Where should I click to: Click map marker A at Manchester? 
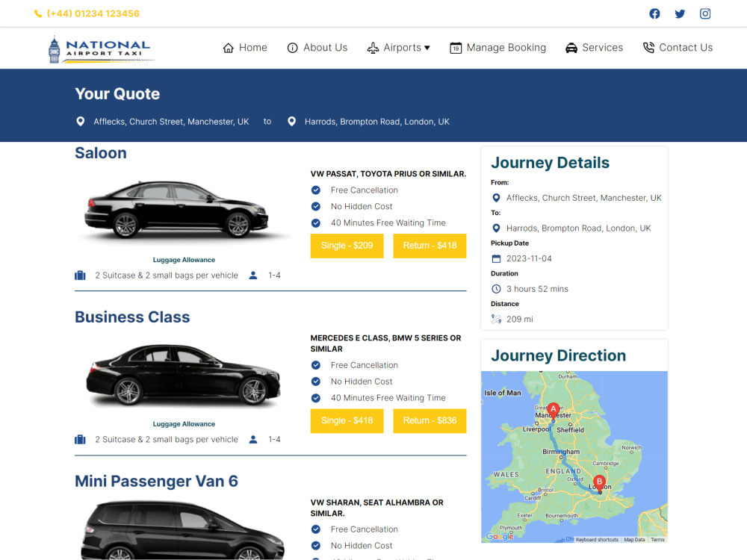coord(553,411)
